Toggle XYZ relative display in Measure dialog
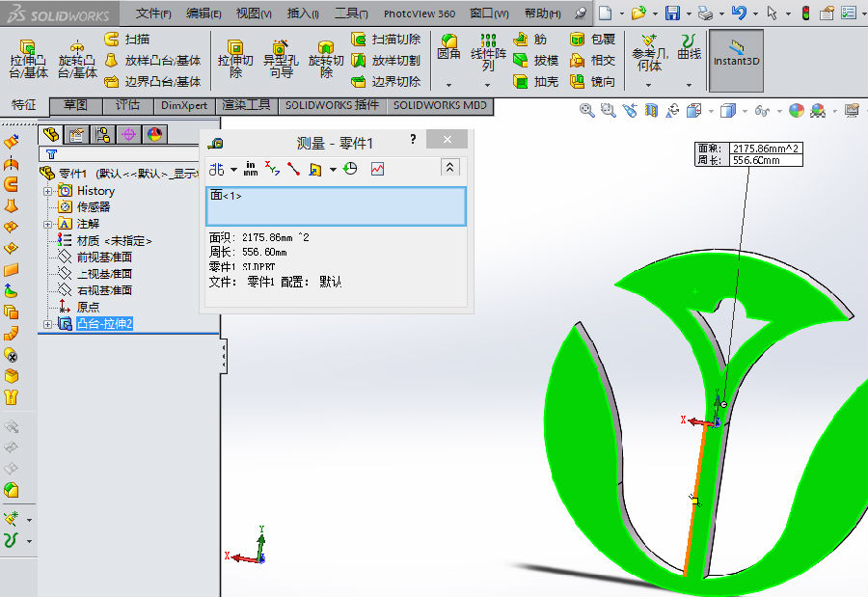 [x=272, y=169]
